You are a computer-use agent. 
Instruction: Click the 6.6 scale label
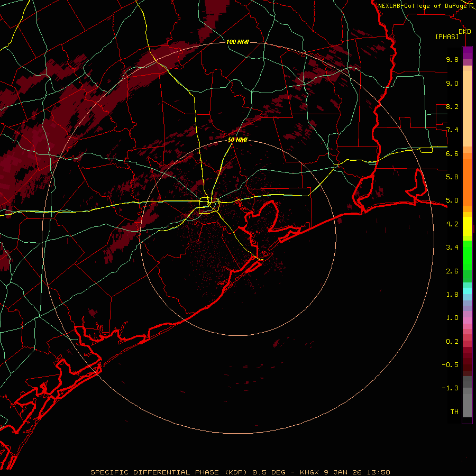(x=452, y=153)
